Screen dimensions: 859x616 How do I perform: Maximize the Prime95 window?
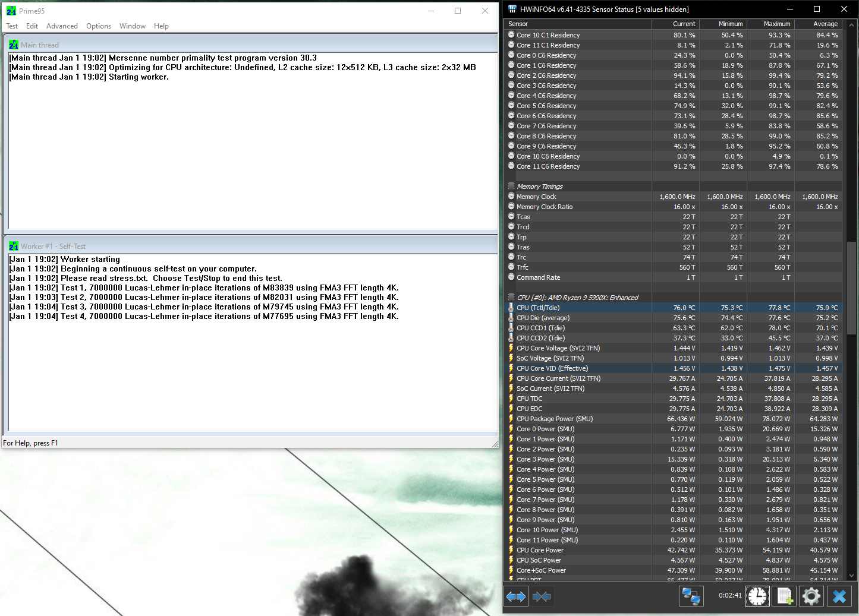pyautogui.click(x=458, y=11)
